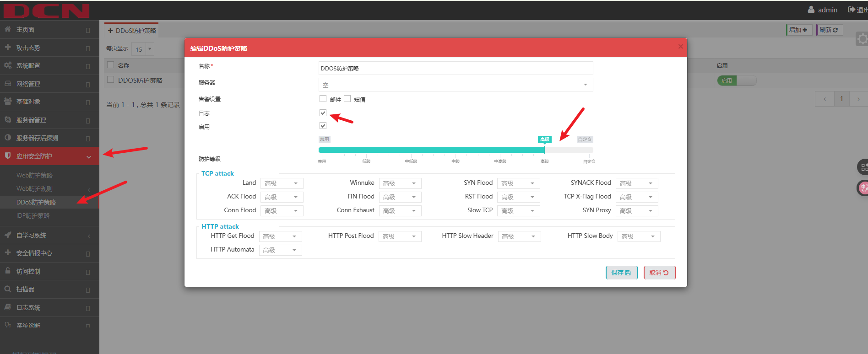Open the HTTP Get Flood level dropdown
The width and height of the screenshot is (868, 354).
280,236
